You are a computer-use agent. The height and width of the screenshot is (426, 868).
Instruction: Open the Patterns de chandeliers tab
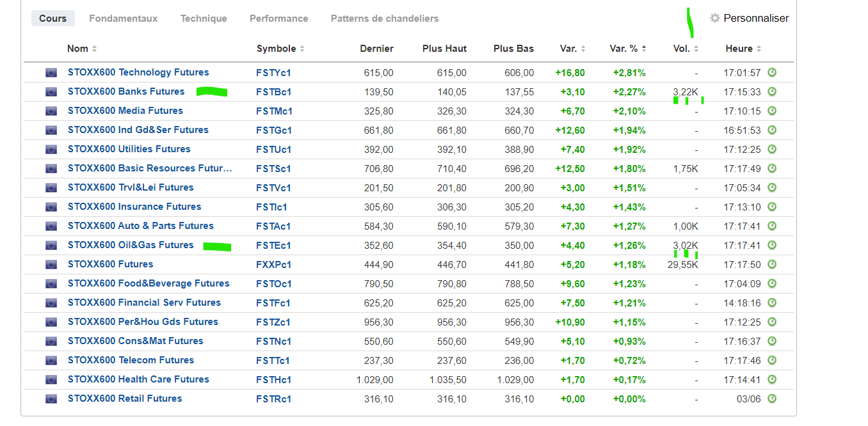(x=385, y=19)
